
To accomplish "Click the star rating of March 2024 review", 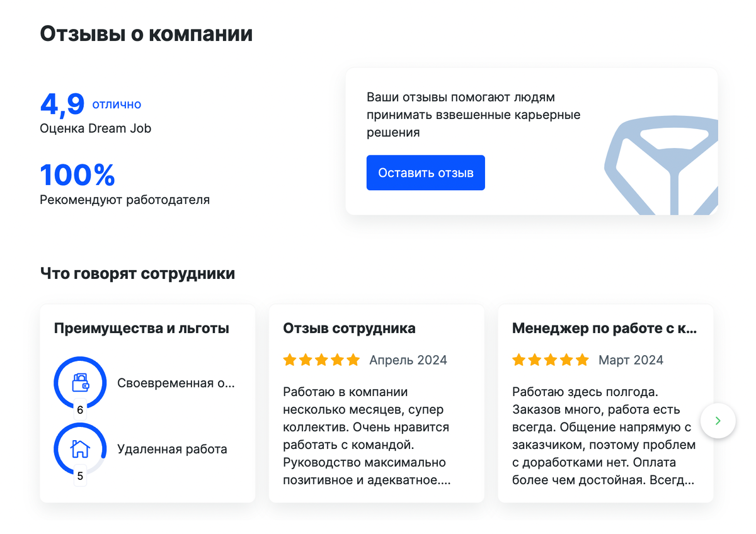I will (551, 360).
